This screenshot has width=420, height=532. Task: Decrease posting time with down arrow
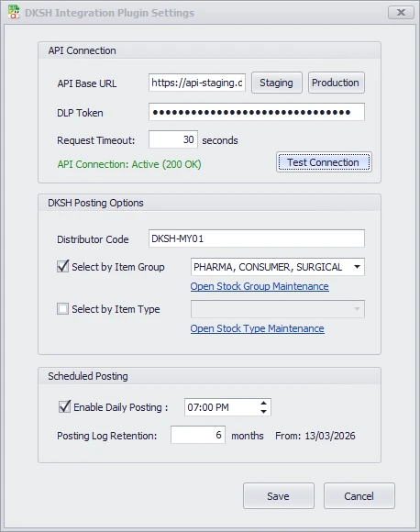263,411
